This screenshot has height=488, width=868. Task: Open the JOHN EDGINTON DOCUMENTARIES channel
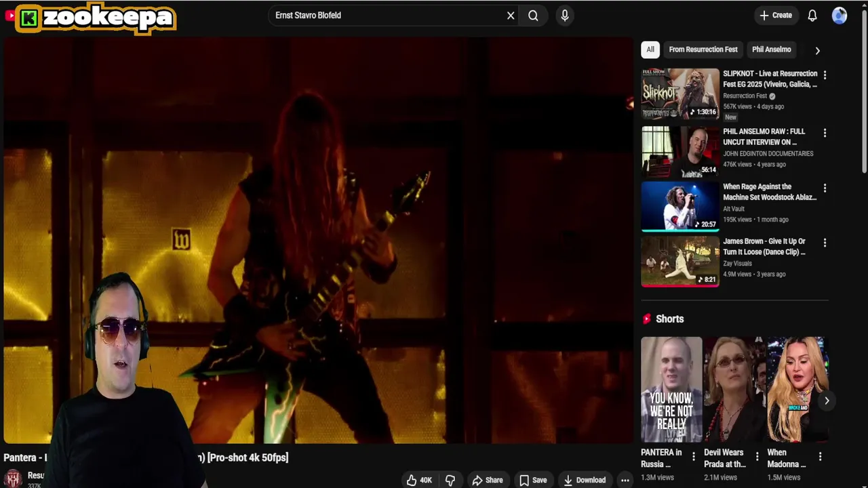click(768, 154)
